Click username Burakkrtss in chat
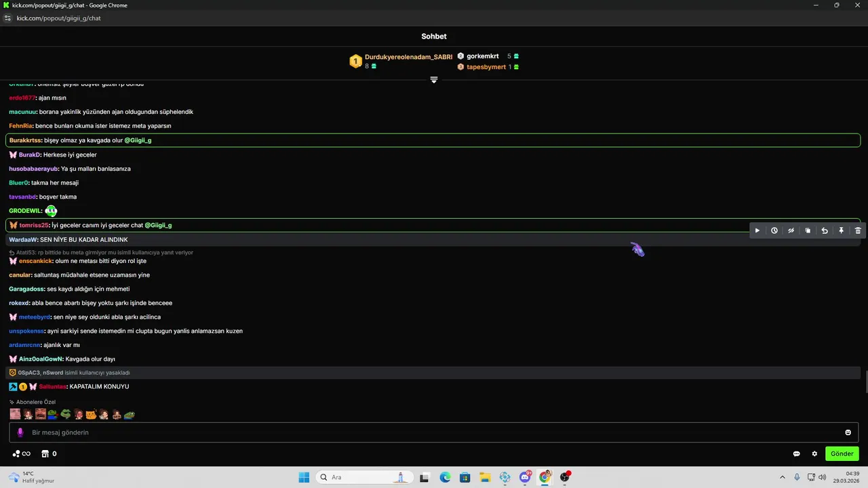 pos(26,140)
